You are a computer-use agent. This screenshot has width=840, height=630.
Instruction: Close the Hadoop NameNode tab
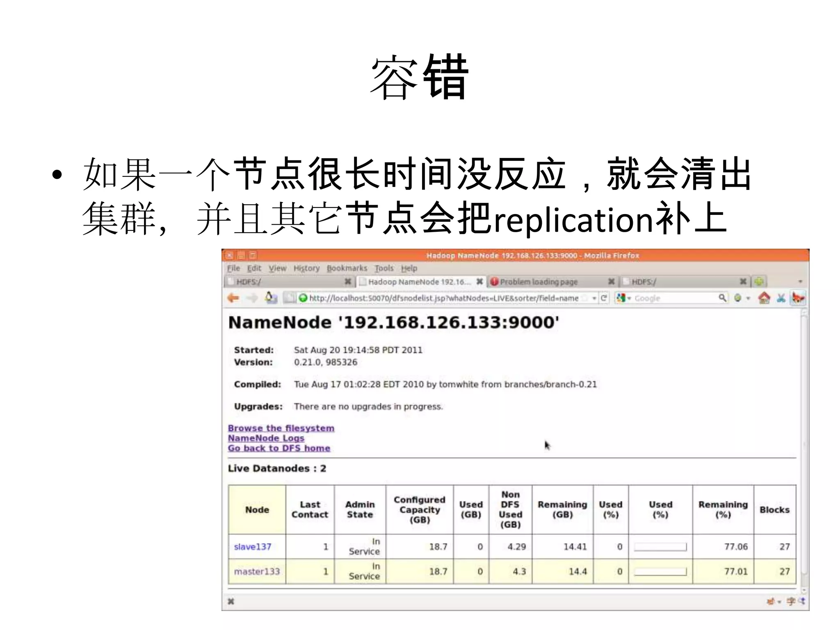479,281
